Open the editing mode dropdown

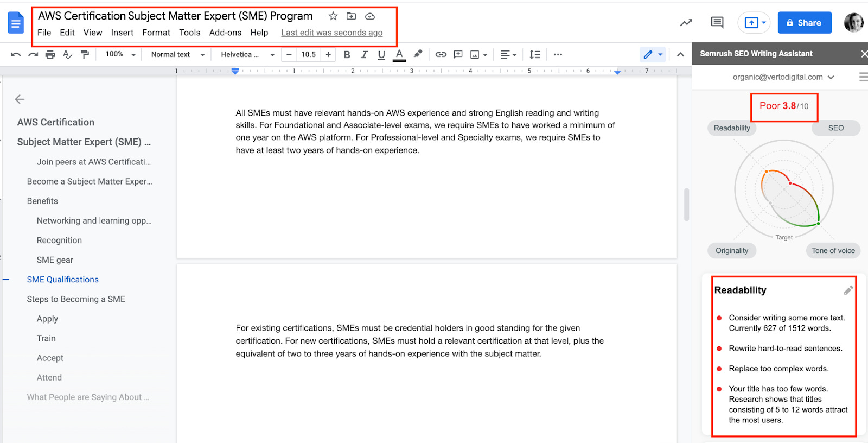[x=653, y=54]
